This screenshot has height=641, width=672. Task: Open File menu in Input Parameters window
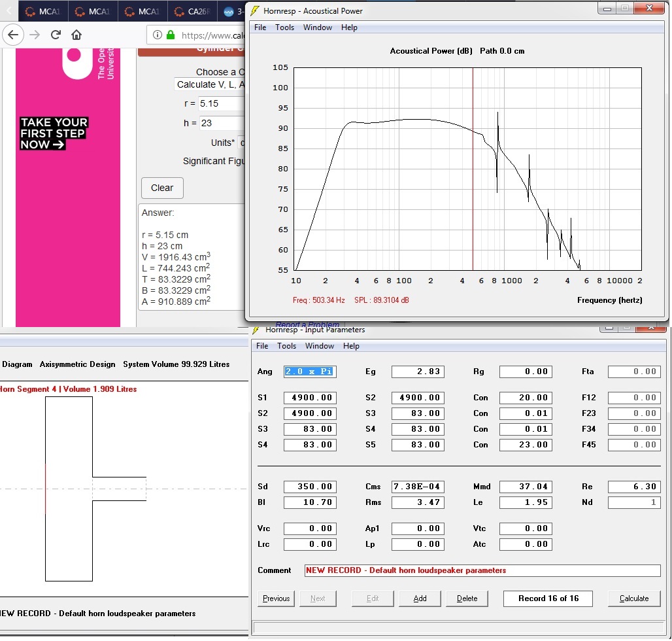(262, 346)
